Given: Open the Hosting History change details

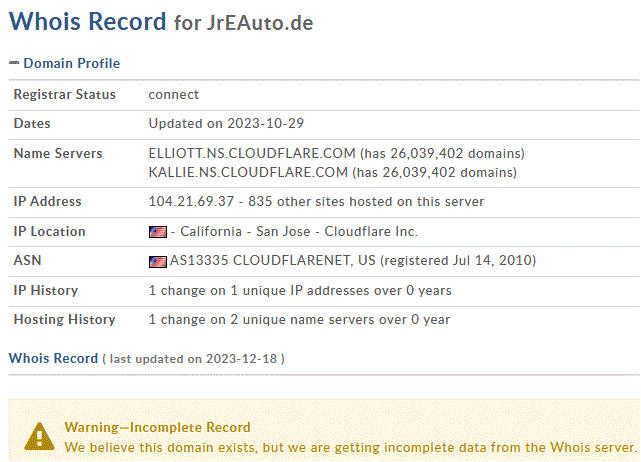Looking at the screenshot, I should (299, 320).
